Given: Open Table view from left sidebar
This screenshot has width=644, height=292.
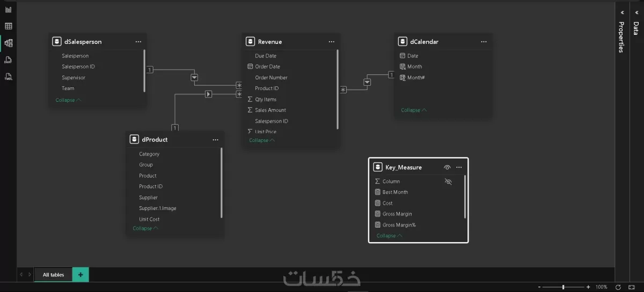Looking at the screenshot, I should click(8, 26).
